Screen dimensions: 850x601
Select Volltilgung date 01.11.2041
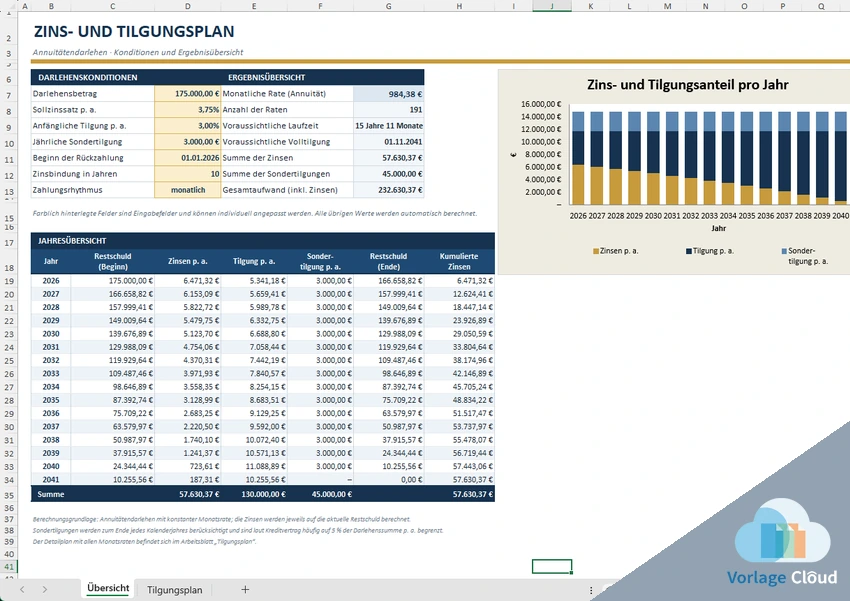click(x=389, y=142)
